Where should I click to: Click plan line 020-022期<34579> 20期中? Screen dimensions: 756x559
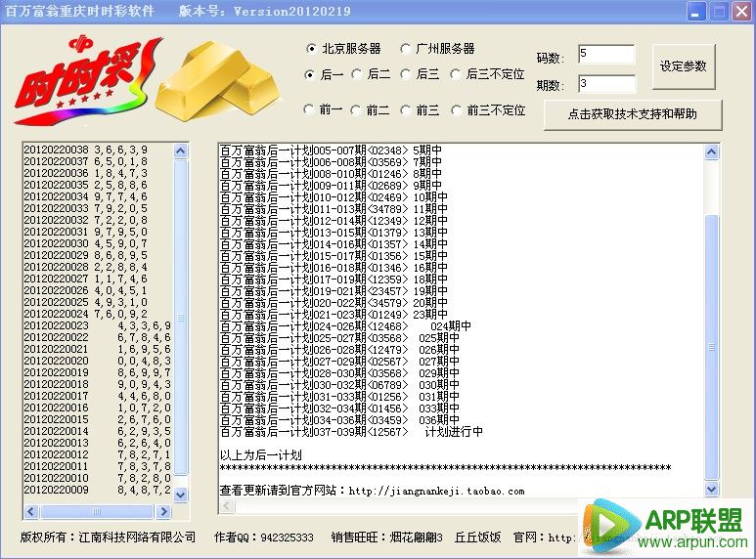[x=334, y=303]
